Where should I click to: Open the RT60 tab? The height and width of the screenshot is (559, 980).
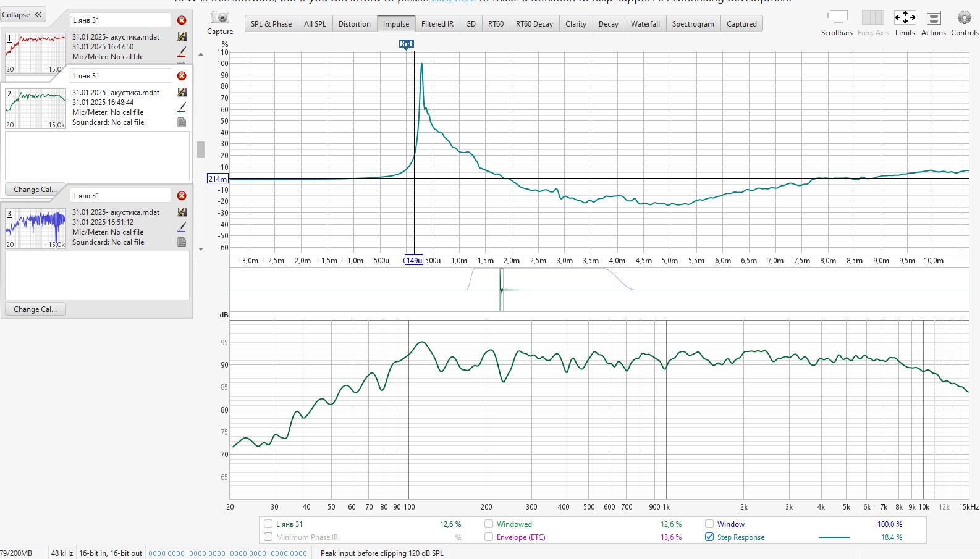[x=496, y=24]
